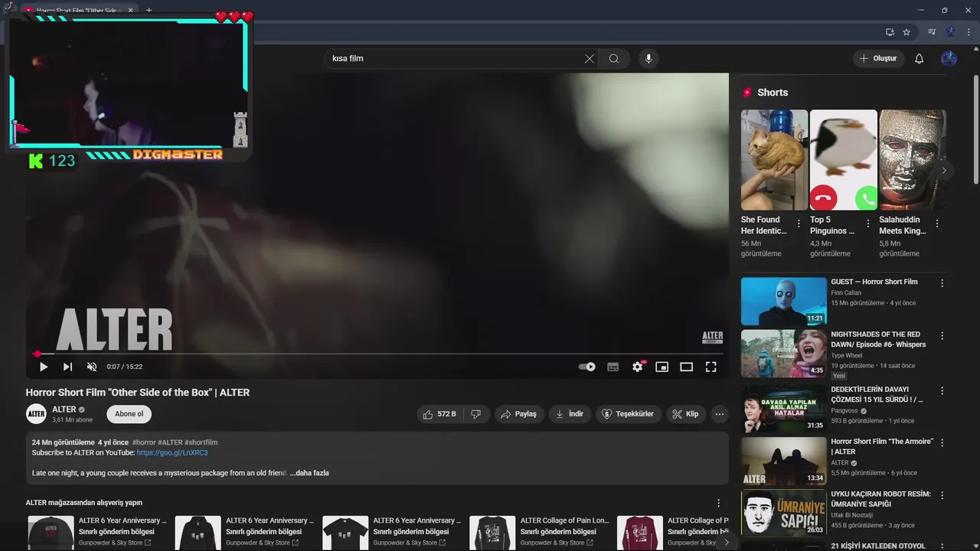Enter fullscreen mode

pos(710,367)
